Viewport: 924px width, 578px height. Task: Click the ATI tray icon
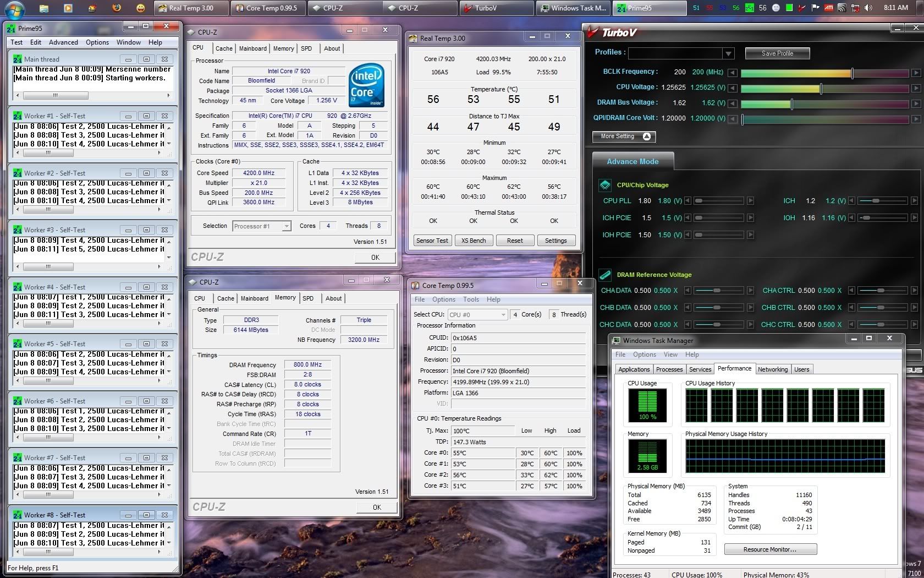click(828, 8)
